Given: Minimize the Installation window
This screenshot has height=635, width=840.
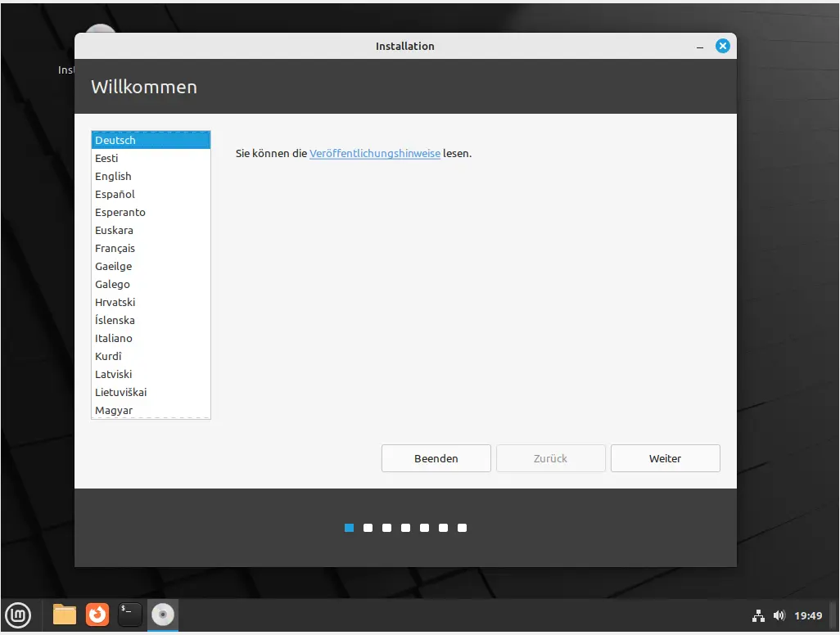Looking at the screenshot, I should coord(701,47).
